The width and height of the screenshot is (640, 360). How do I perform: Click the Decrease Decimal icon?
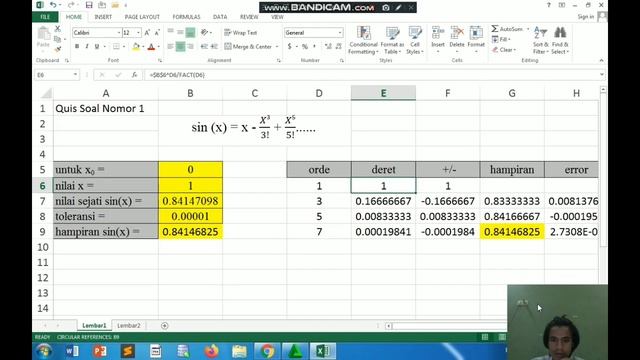pyautogui.click(x=338, y=47)
